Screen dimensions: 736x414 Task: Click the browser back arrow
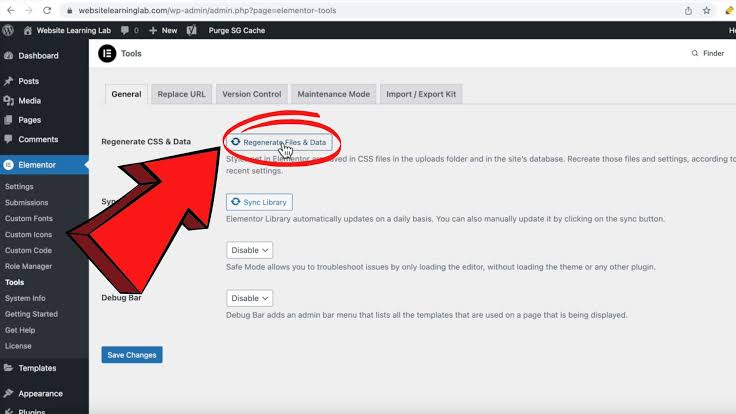pyautogui.click(x=11, y=10)
